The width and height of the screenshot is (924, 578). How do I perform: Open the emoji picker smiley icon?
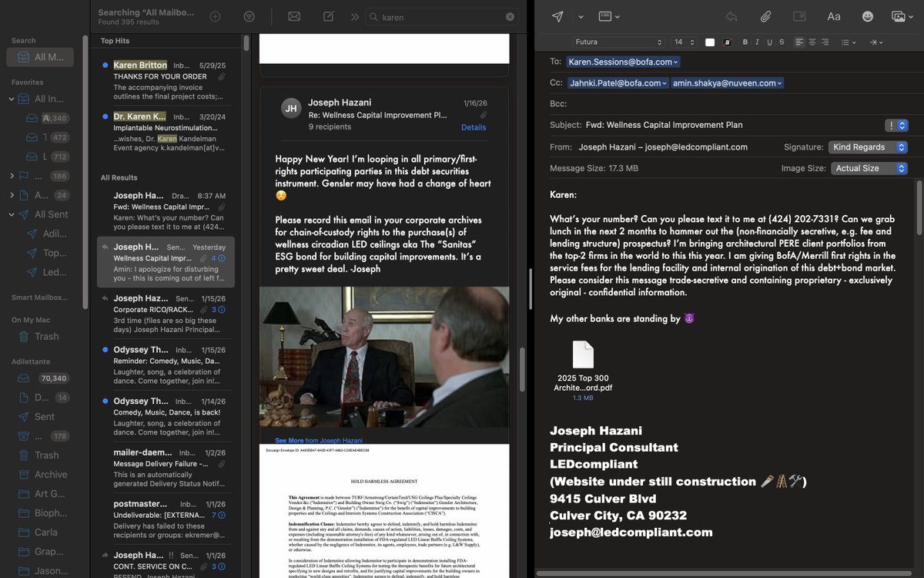(x=868, y=16)
